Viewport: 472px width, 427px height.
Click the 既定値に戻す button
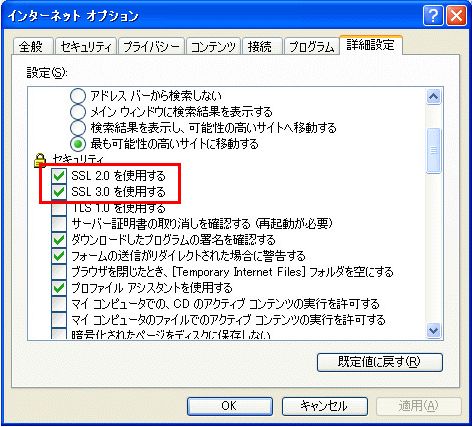380,362
